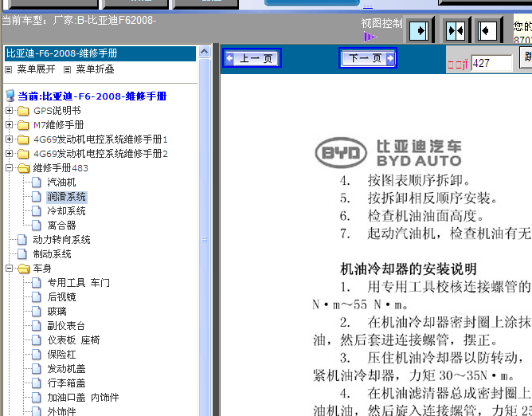The image size is (532, 416).
Task: Click the M7维修手册 folder icon
Action: click(x=23, y=125)
